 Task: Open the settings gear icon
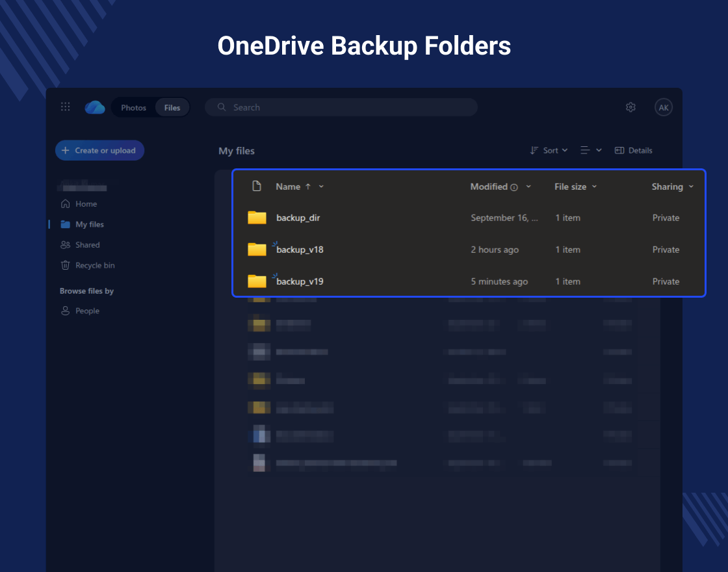pyautogui.click(x=630, y=107)
